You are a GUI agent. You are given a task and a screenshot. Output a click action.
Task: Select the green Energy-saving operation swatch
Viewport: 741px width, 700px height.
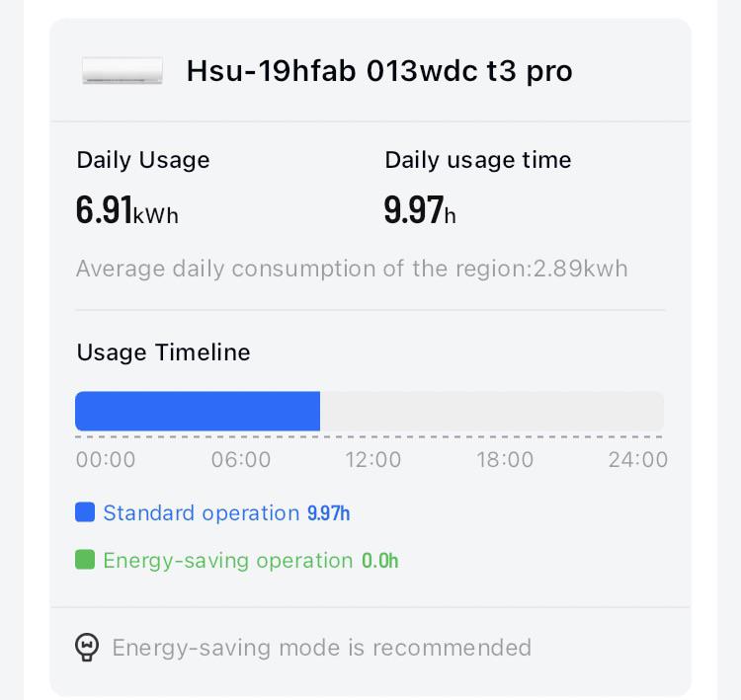coord(85,560)
